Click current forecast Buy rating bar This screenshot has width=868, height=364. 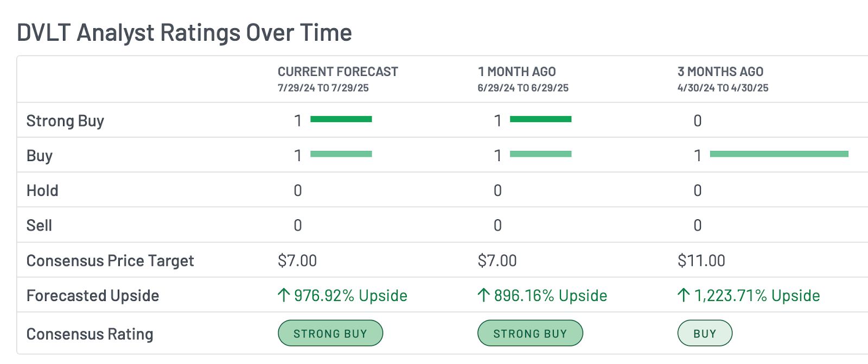click(x=341, y=154)
